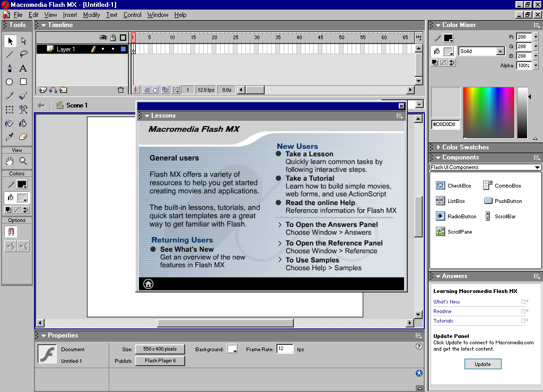543x392 pixels.
Task: Choose the Rectangle tool
Action: pos(23,82)
